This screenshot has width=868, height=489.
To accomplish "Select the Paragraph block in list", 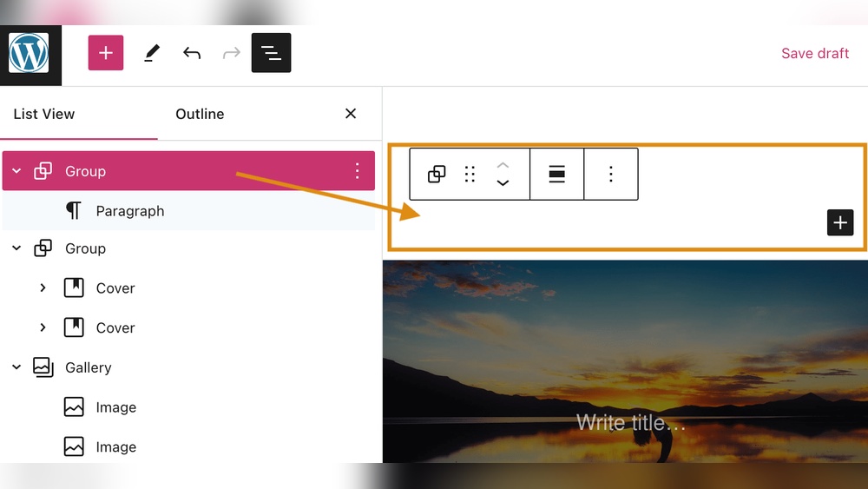I will pyautogui.click(x=188, y=211).
